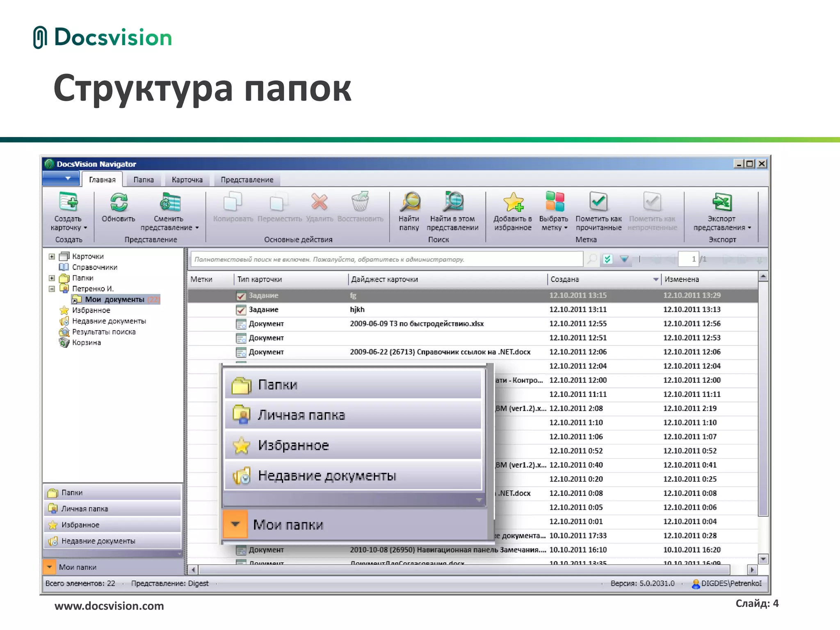Click the Создана column sort arrow
Screen dimensions: 840x630
[655, 279]
